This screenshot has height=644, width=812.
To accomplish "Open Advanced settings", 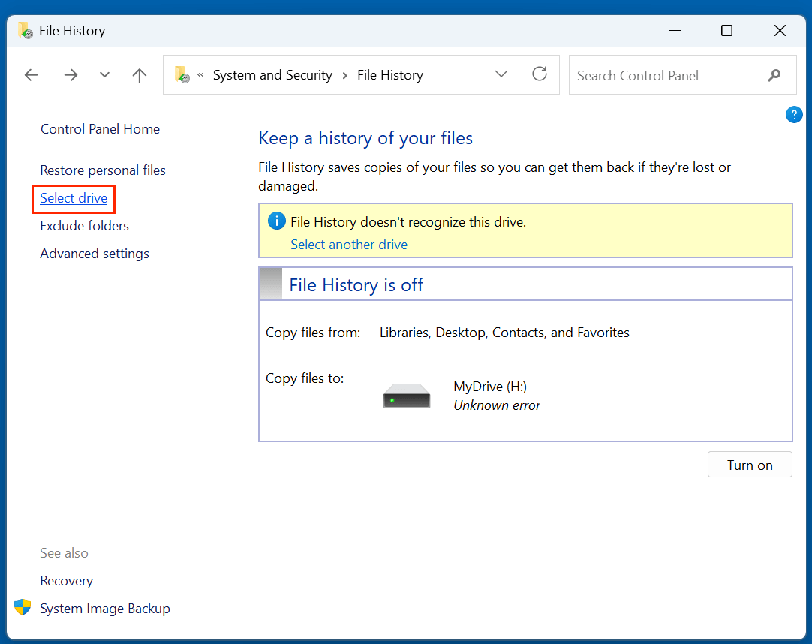I will pyautogui.click(x=94, y=253).
